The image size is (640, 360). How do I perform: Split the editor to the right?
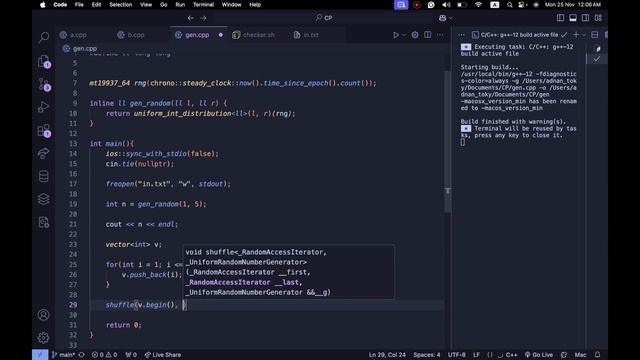427,35
